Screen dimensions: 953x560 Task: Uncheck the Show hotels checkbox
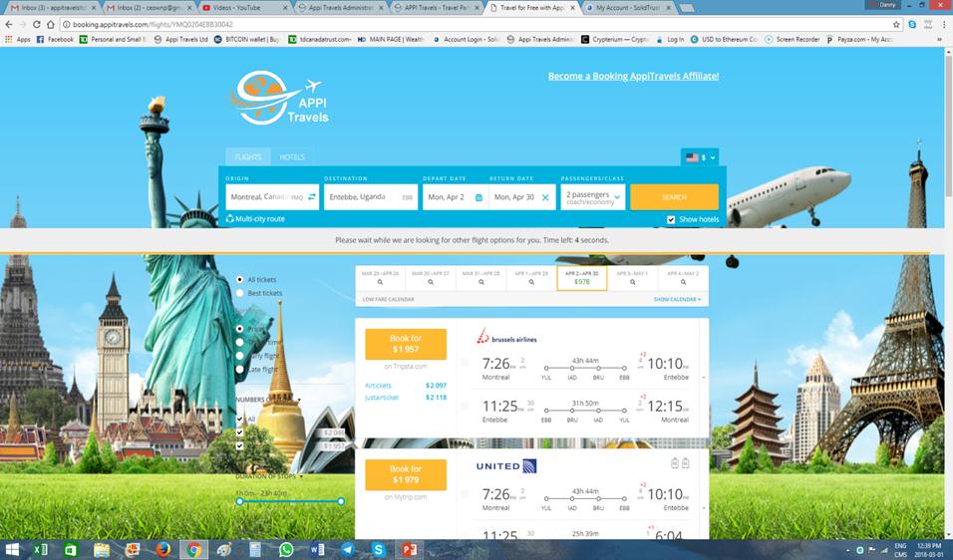click(671, 219)
